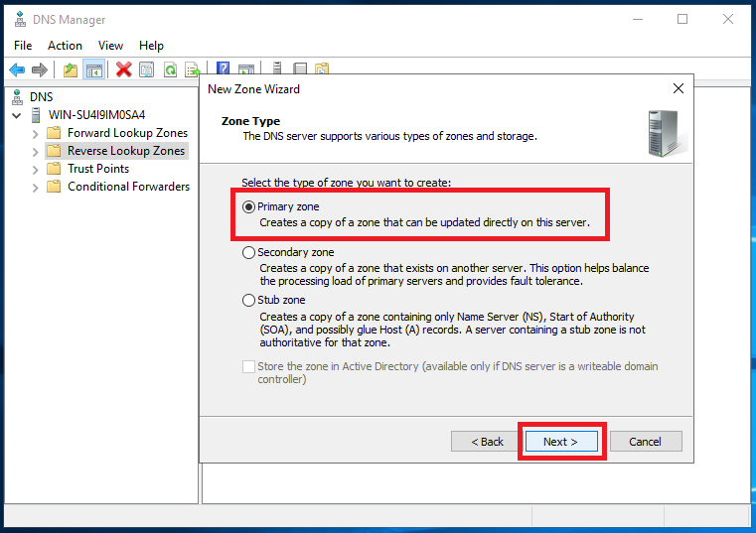Screen dimensions: 756x533
Task: Click the Up One Level folder icon
Action: point(70,69)
